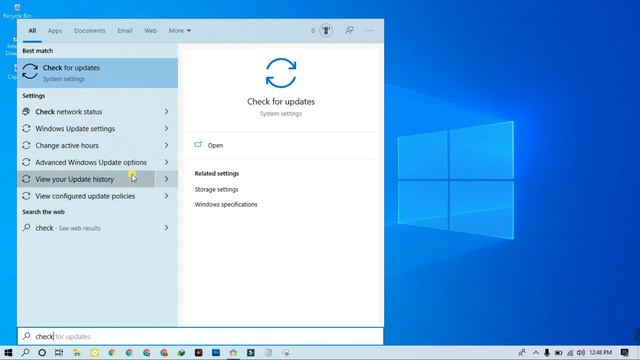Switch to the Email search tab

click(x=124, y=31)
